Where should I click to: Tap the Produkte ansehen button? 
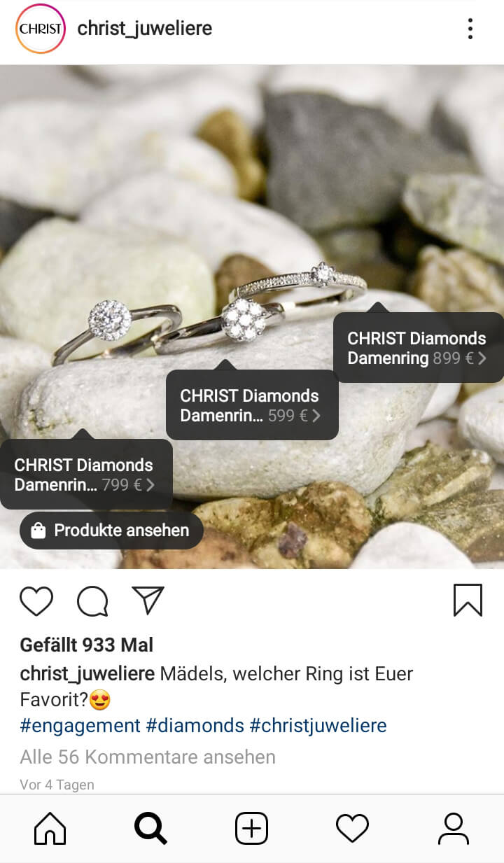tap(111, 531)
